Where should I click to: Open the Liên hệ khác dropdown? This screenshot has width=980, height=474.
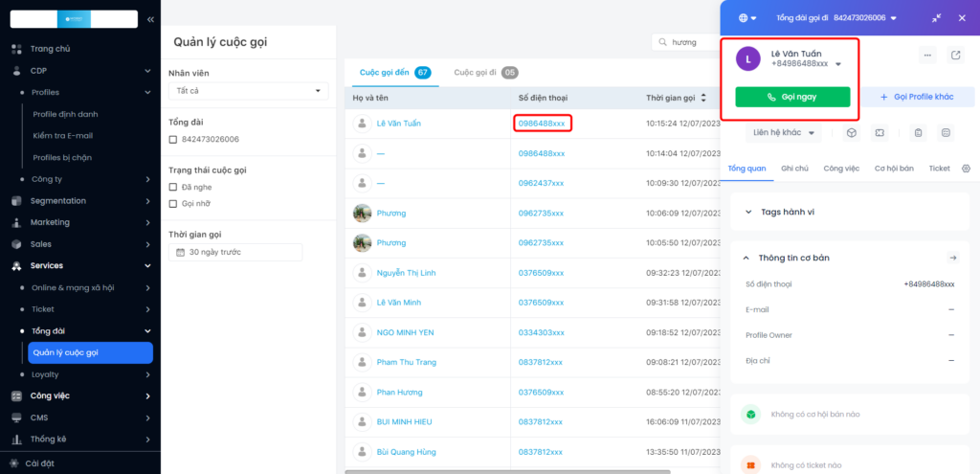pyautogui.click(x=783, y=132)
